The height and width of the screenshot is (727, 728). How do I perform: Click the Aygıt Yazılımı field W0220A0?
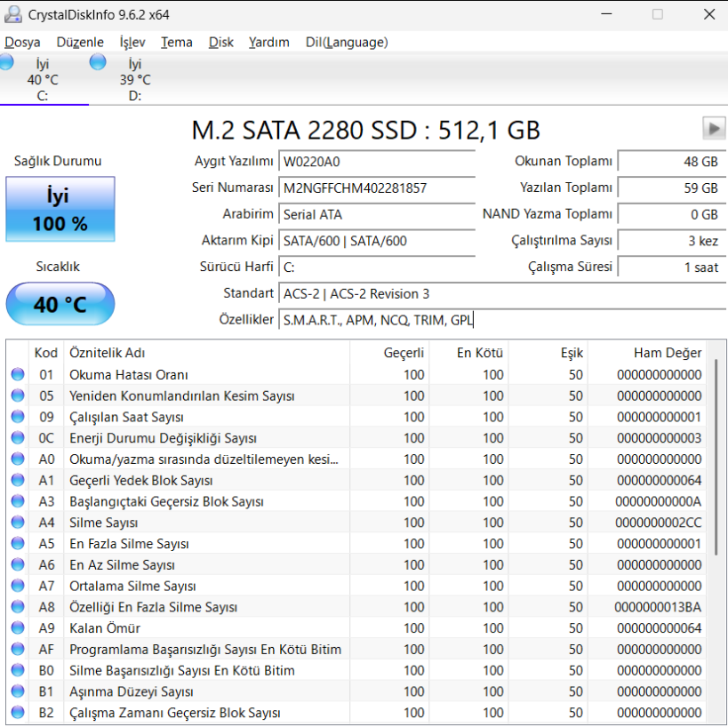(x=377, y=162)
